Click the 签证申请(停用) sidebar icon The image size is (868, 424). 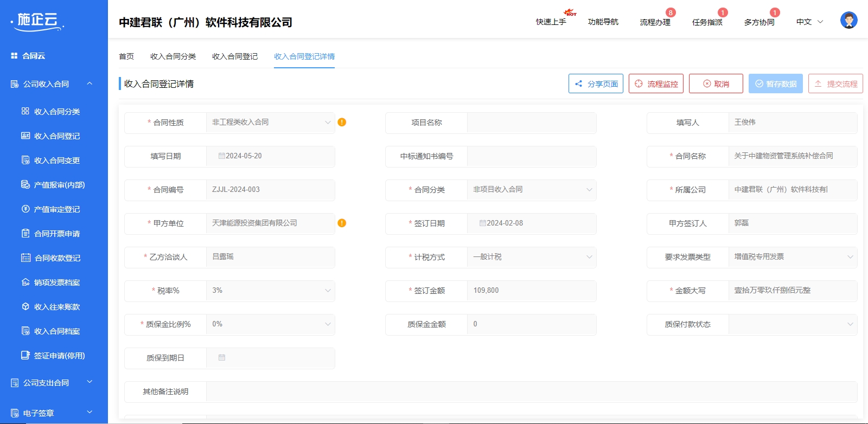pos(25,355)
